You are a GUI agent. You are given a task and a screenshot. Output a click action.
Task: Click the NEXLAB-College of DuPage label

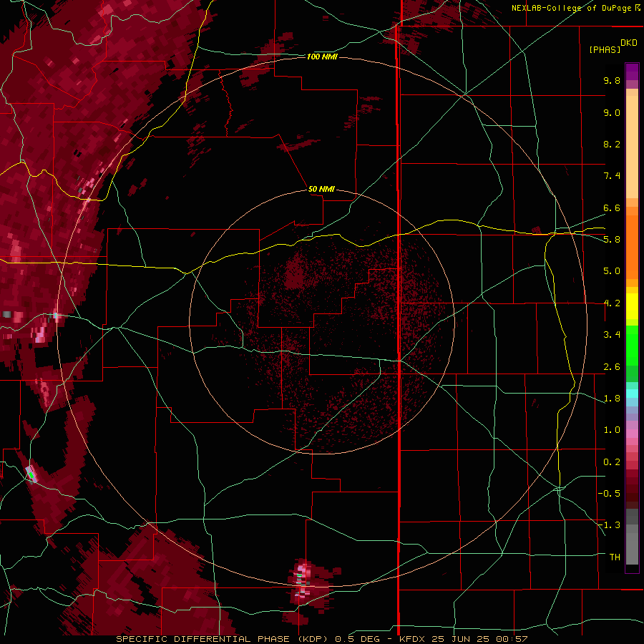click(x=571, y=8)
